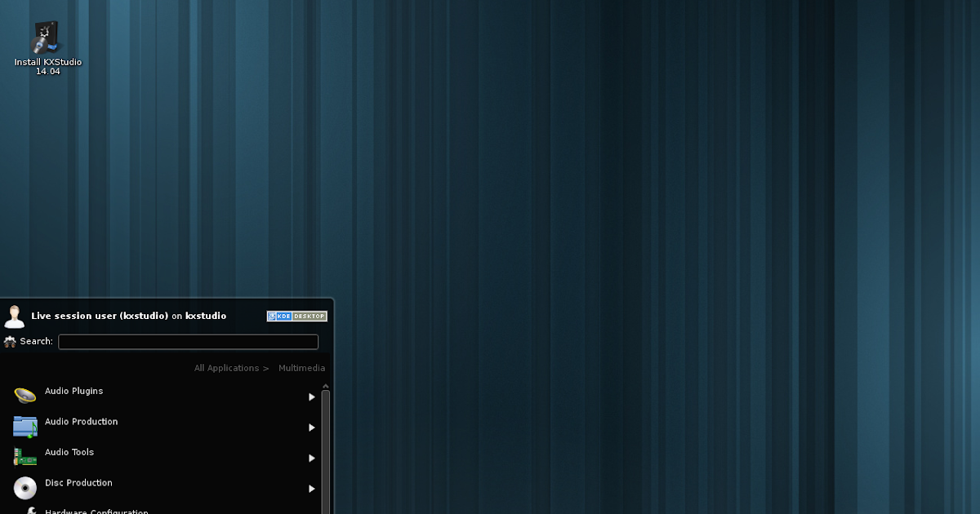Select the Multimedia breadcrumb label

(x=301, y=367)
